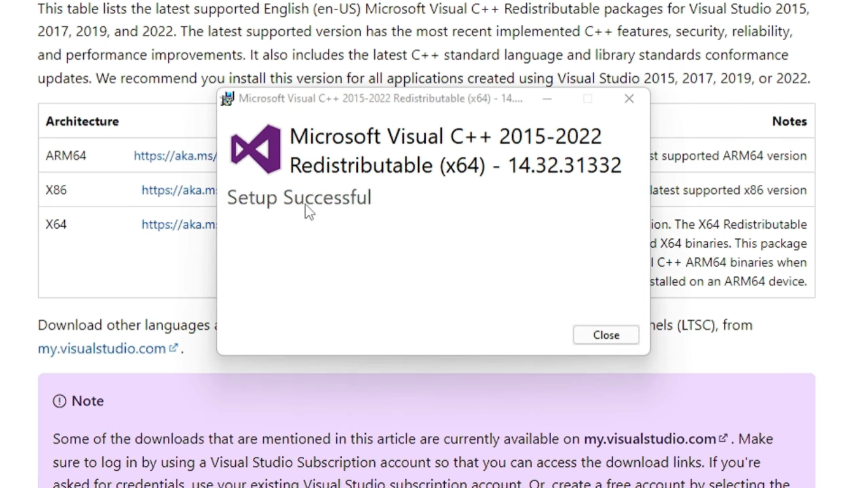Open the X86 aka.ms download link

pos(179,190)
